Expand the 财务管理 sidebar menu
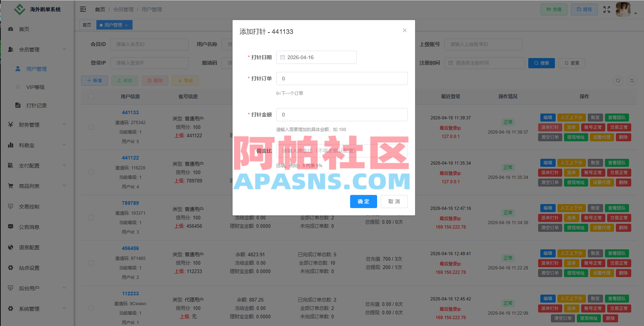Image resolution: width=644 pixels, height=326 pixels. [64, 124]
